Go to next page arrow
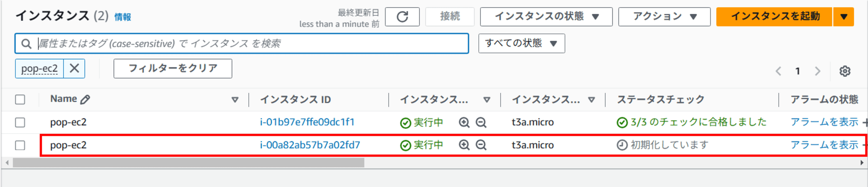868x187 pixels. 818,71
